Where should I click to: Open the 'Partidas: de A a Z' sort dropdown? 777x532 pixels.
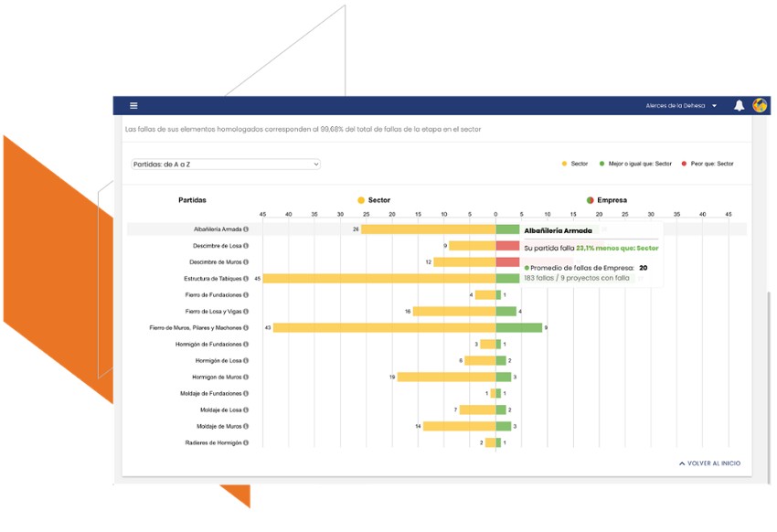pos(226,165)
